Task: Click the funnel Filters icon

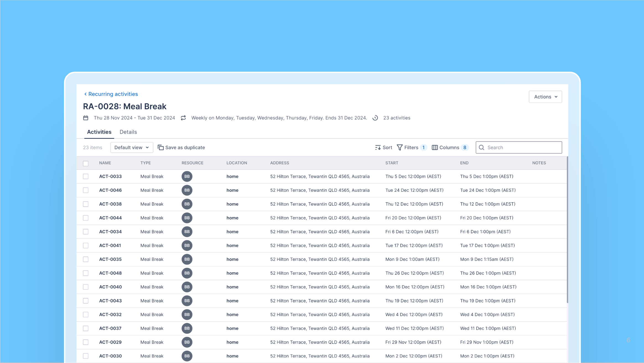Action: click(x=400, y=147)
